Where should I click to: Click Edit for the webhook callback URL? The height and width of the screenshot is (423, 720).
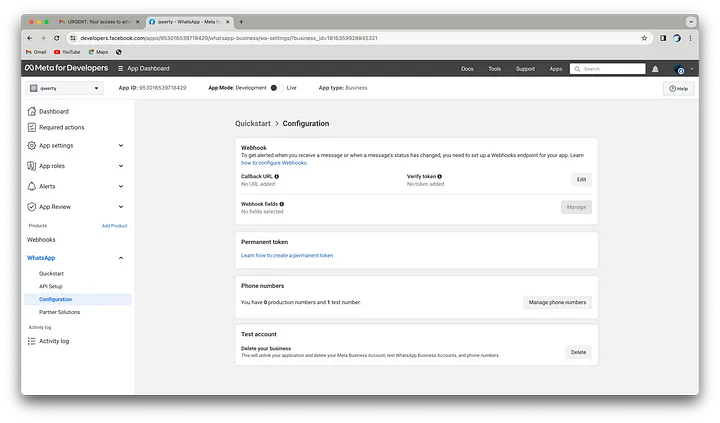click(x=581, y=180)
